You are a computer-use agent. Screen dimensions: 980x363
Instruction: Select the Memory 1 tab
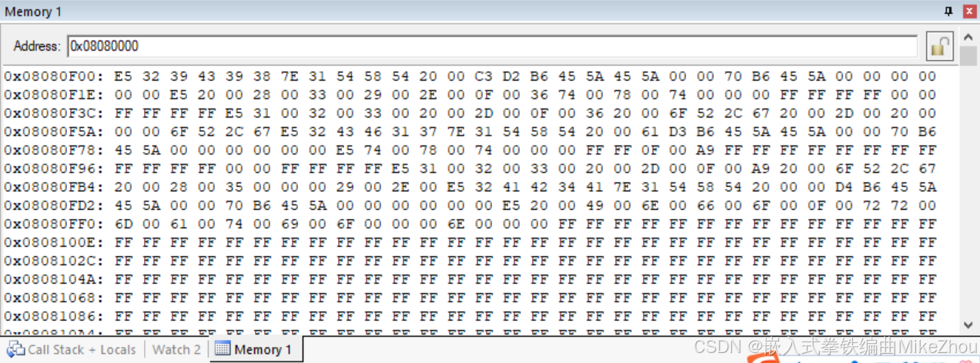pos(254,349)
